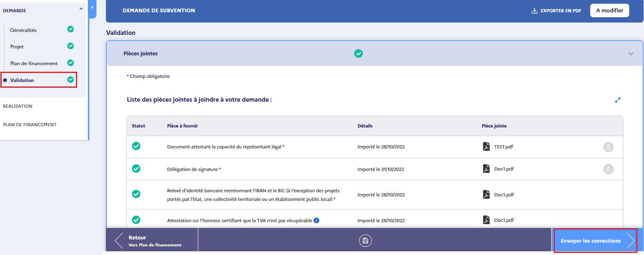Open the REALISATION section
Image resolution: width=644 pixels, height=255 pixels.
point(18,106)
